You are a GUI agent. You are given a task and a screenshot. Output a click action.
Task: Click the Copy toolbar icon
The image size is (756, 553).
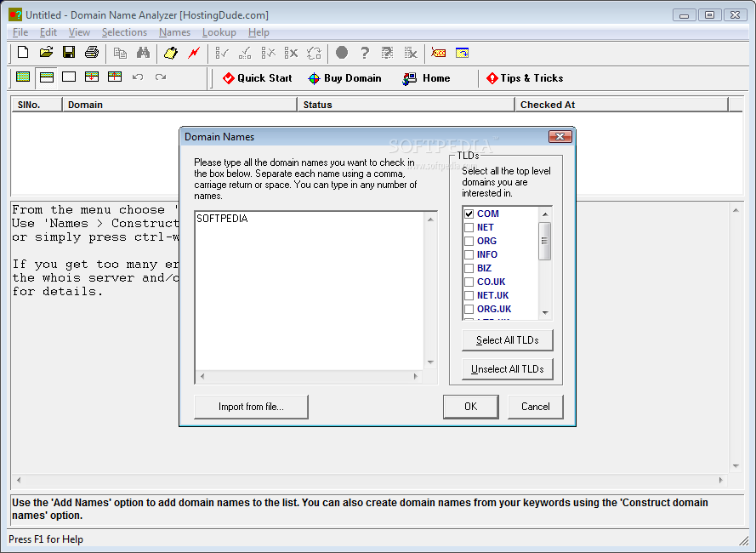pyautogui.click(x=120, y=53)
